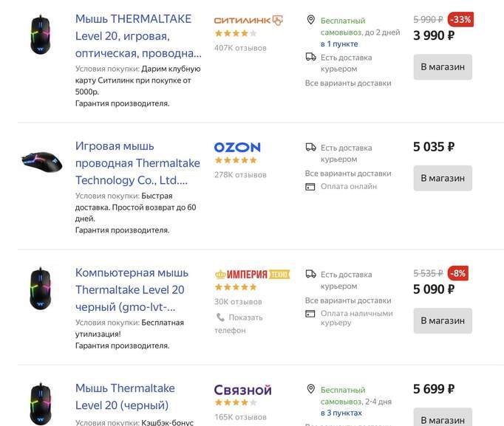504x426 pixels.
Task: Open the THERMALTAKE Level 20 mouse title link
Action: point(137,35)
